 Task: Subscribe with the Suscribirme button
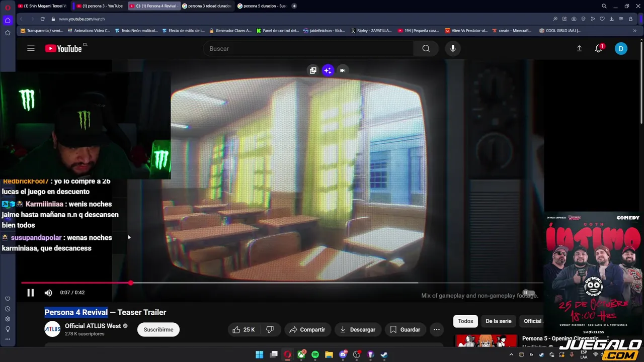pyautogui.click(x=158, y=329)
